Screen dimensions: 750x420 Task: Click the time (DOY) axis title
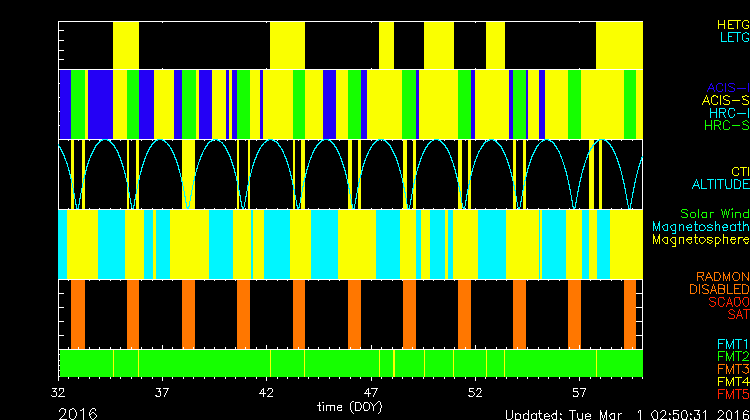tap(350, 406)
